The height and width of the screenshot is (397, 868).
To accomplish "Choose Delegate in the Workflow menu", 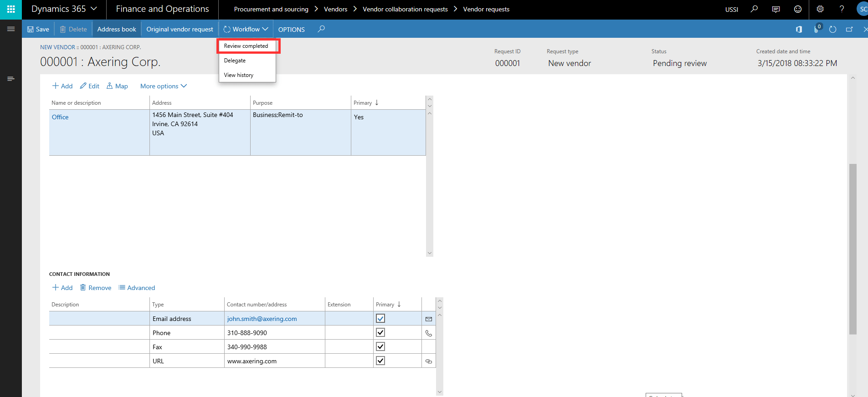I will [x=235, y=61].
